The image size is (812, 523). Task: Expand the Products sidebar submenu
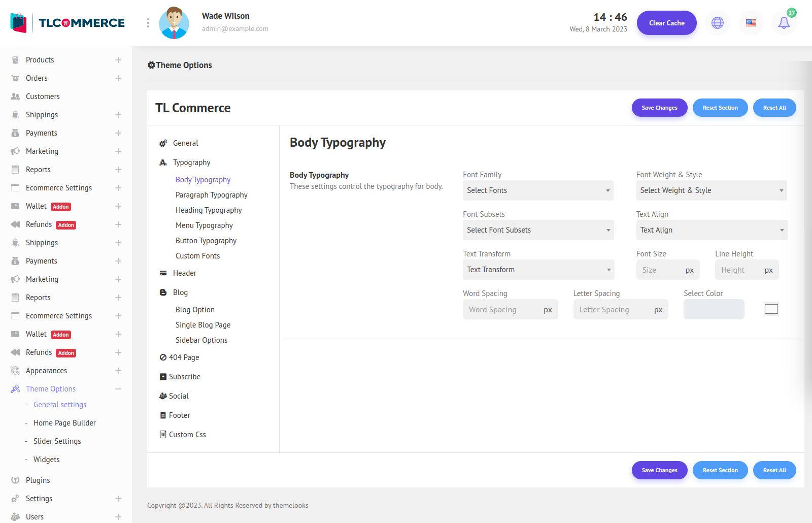118,60
